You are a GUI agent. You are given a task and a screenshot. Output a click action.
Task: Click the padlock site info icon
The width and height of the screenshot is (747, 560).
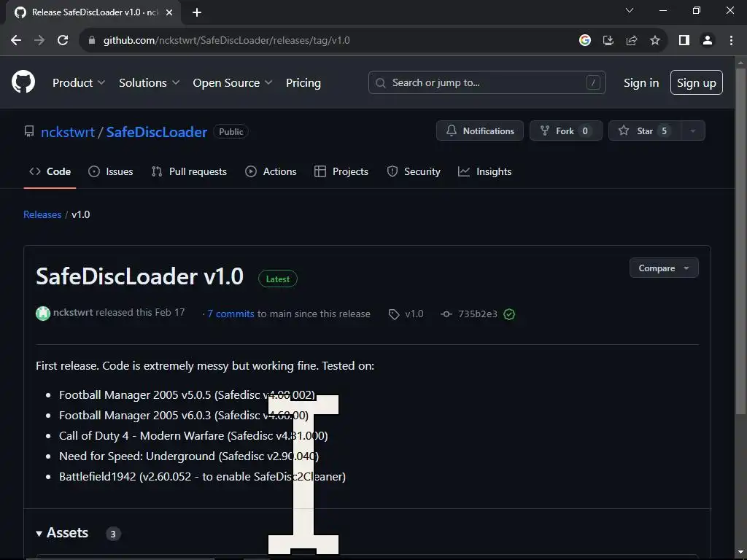92,41
